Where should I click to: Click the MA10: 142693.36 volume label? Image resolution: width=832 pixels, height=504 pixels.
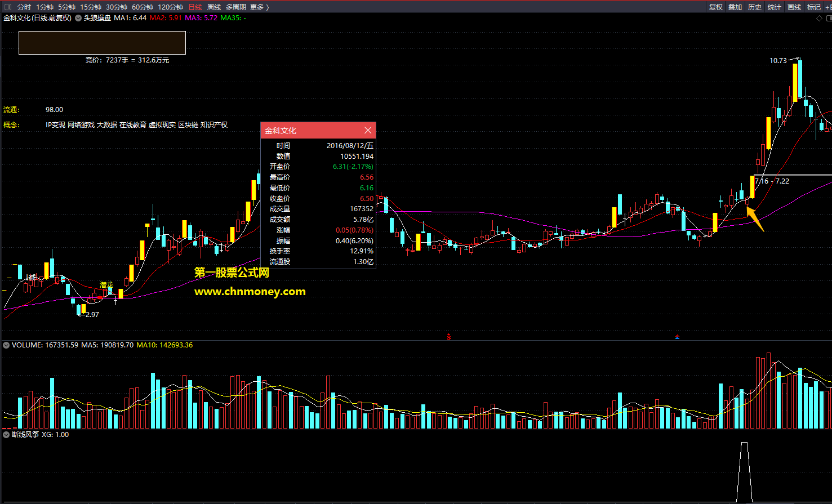pos(164,345)
